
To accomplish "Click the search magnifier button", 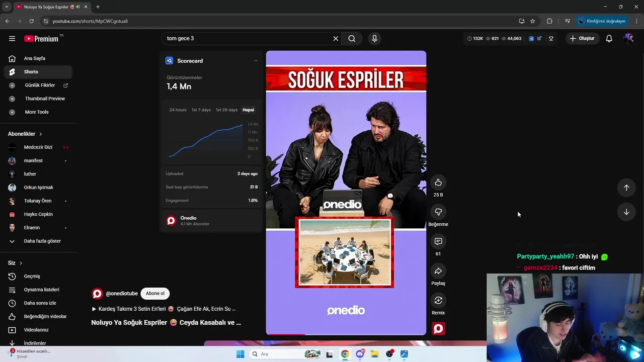I will pos(352,39).
